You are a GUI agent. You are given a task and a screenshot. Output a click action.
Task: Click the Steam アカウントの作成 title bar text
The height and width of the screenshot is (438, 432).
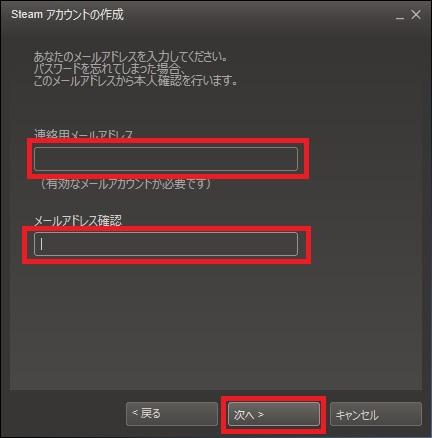tap(67, 15)
